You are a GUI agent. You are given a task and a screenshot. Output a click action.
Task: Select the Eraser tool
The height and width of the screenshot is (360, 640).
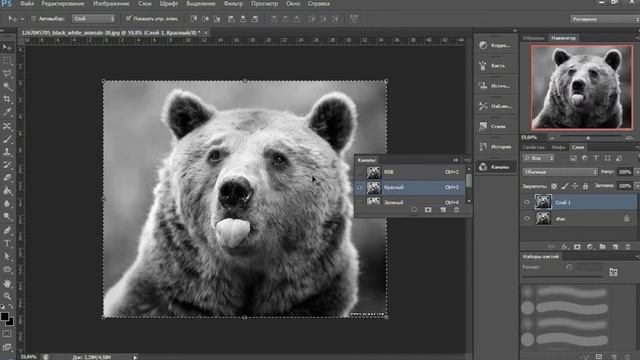click(7, 178)
